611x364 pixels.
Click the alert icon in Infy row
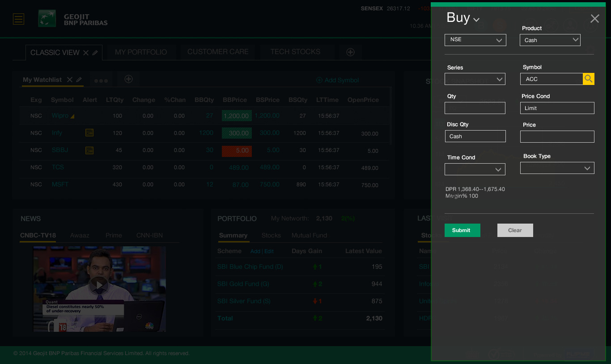(89, 133)
